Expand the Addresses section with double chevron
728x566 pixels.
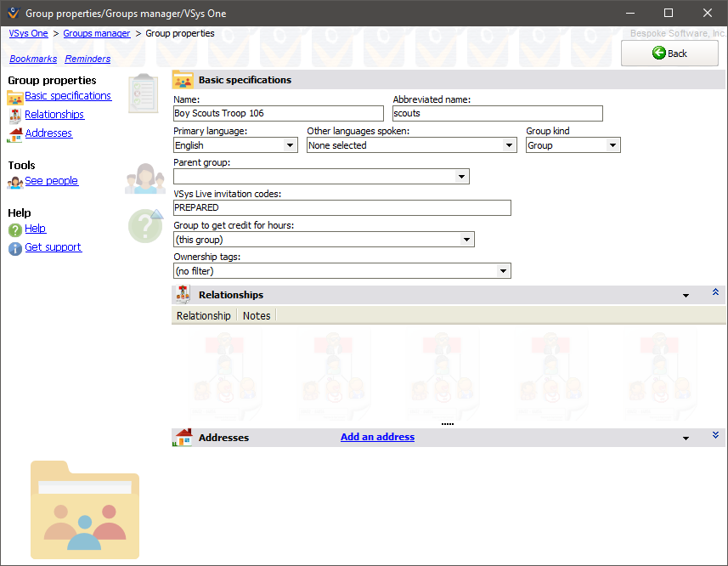click(x=715, y=435)
